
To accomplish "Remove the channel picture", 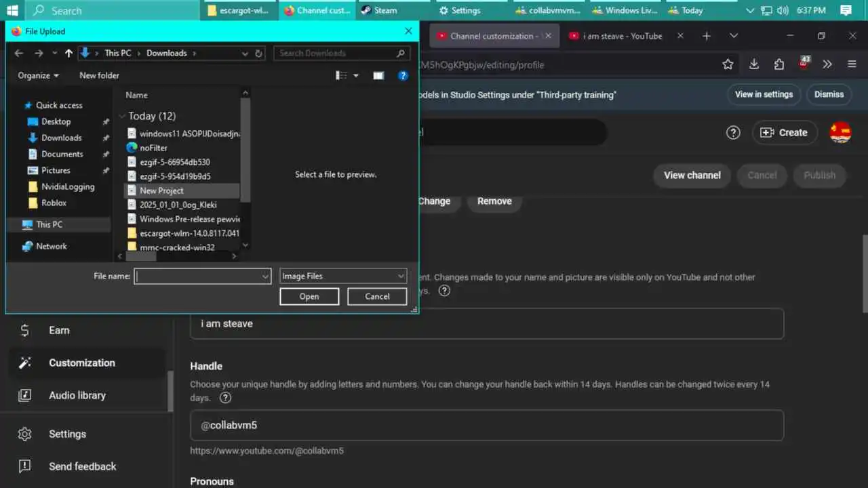I will (x=494, y=201).
